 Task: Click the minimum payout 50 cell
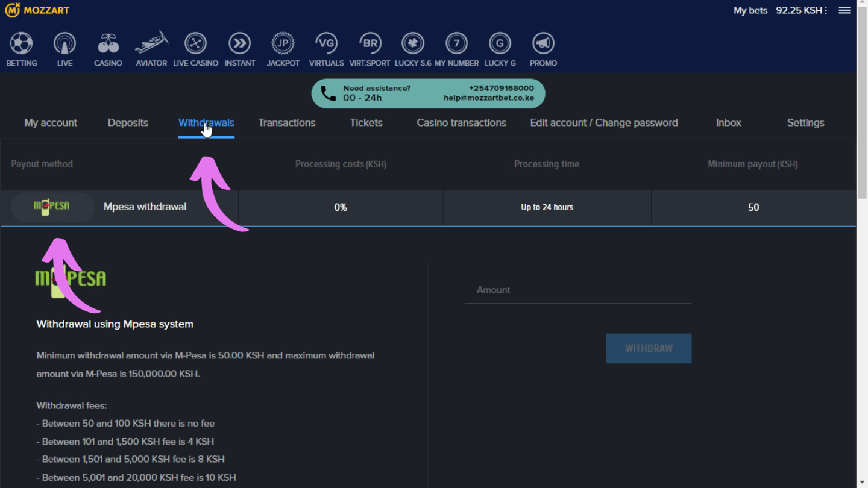[x=753, y=207]
